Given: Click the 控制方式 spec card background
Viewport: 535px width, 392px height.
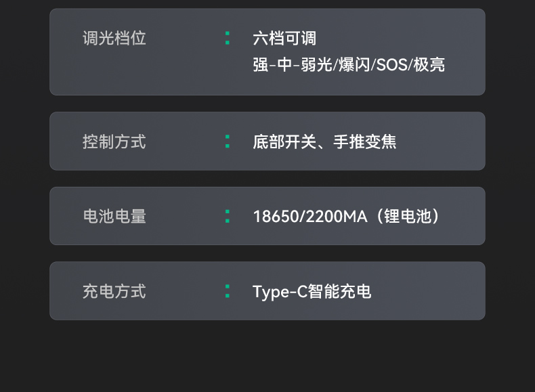Looking at the screenshot, I should 267,141.
